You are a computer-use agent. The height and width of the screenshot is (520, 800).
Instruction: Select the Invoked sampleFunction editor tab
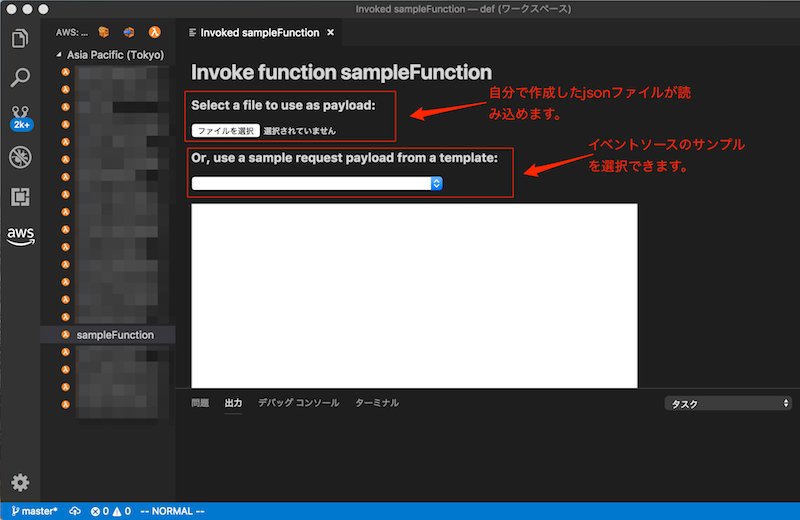pyautogui.click(x=259, y=33)
